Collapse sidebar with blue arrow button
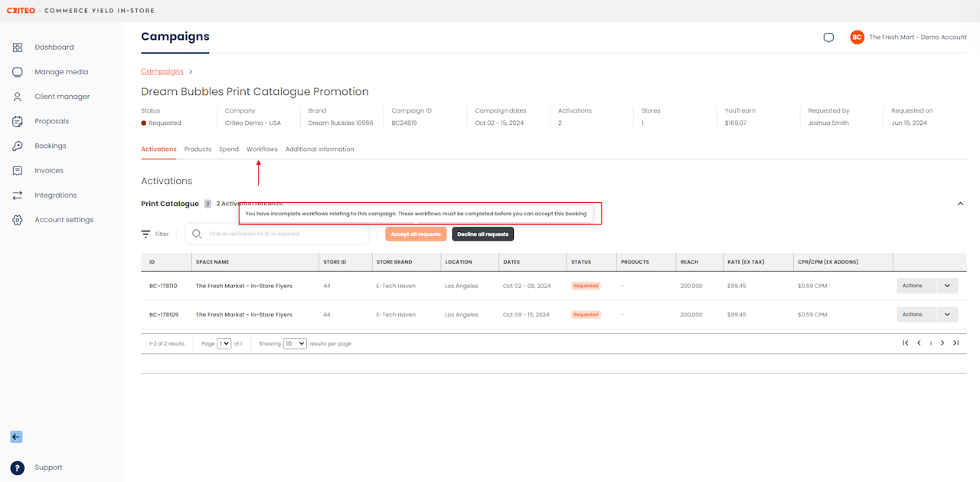The height and width of the screenshot is (482, 980). (x=16, y=437)
